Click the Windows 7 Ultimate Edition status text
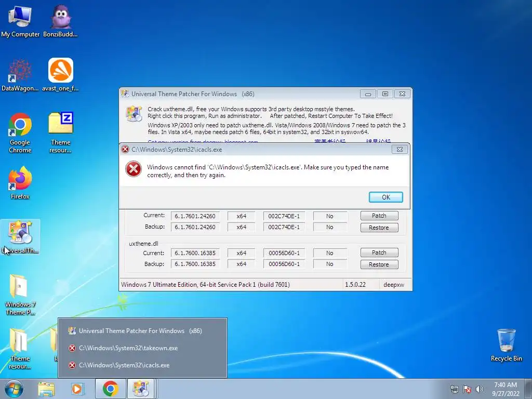This screenshot has height=399, width=532. [x=205, y=285]
